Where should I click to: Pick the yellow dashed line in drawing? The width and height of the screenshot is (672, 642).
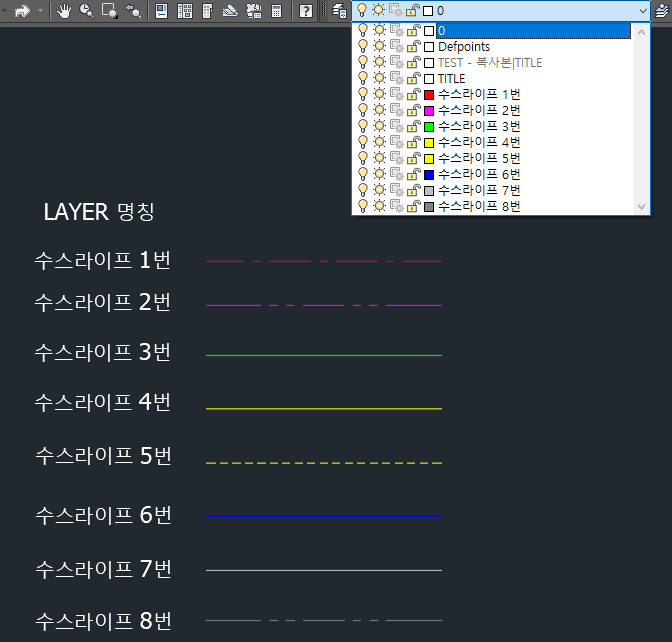pos(324,463)
